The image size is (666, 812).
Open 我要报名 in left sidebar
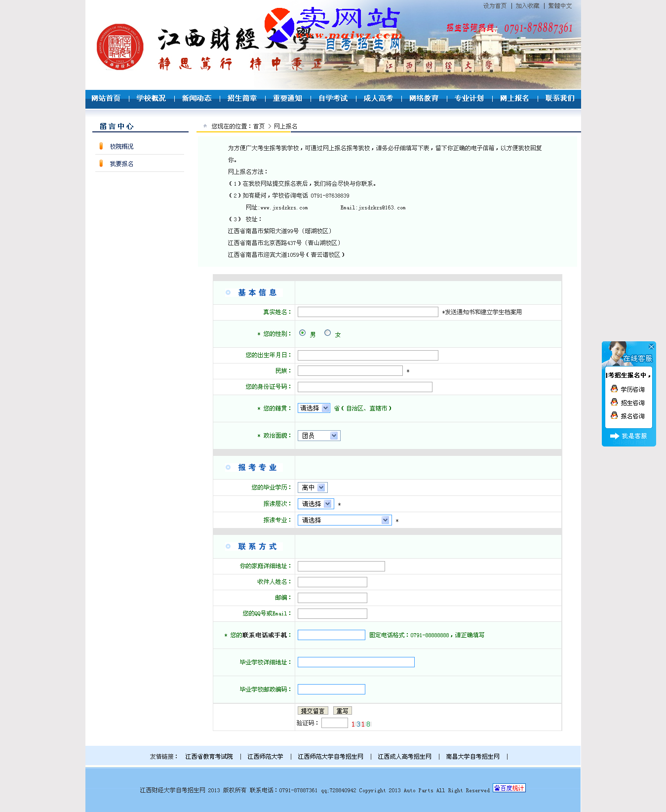click(x=121, y=164)
